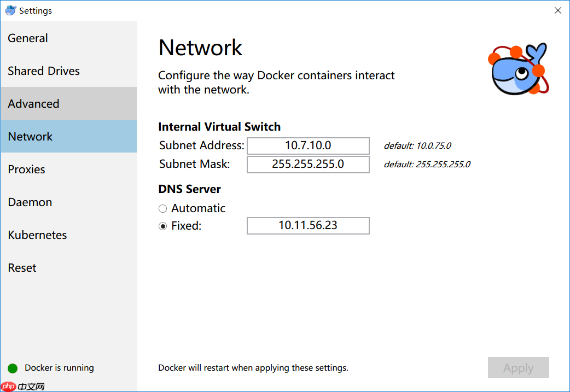Click the Network page heading
This screenshot has height=392, width=570.
click(x=200, y=48)
